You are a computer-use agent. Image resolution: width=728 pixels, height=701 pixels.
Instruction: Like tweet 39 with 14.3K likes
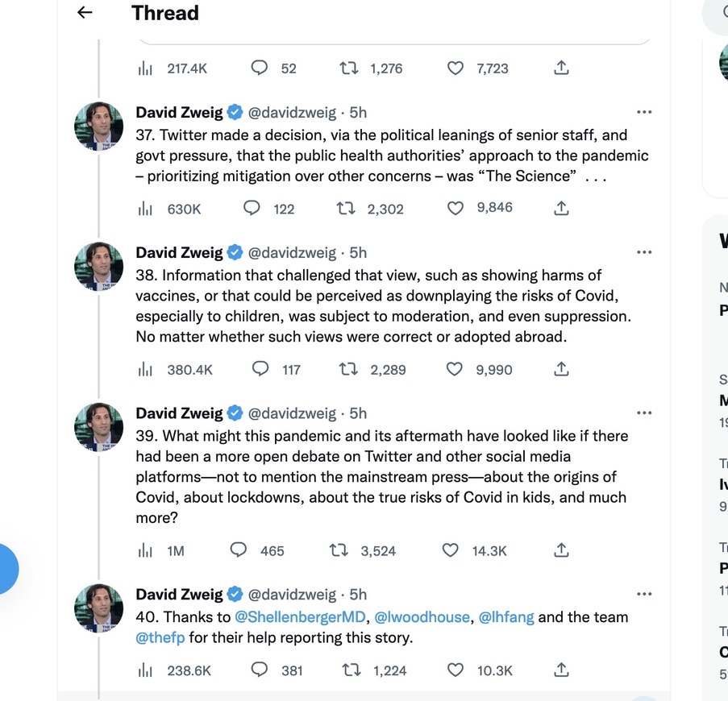click(x=452, y=550)
